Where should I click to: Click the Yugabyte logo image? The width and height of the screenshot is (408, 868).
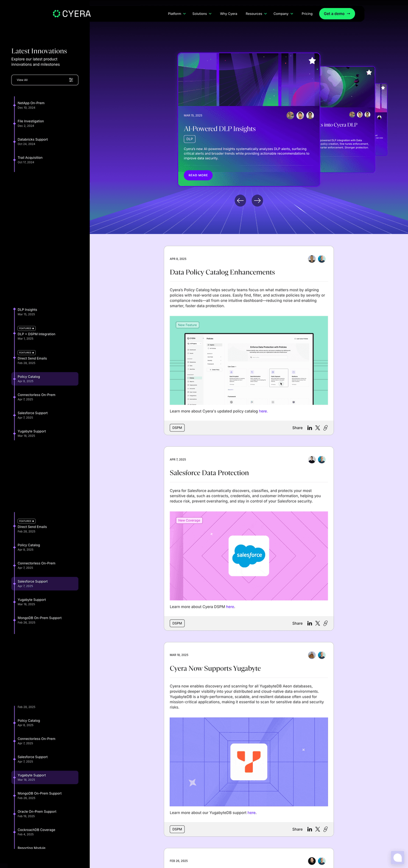(x=249, y=762)
